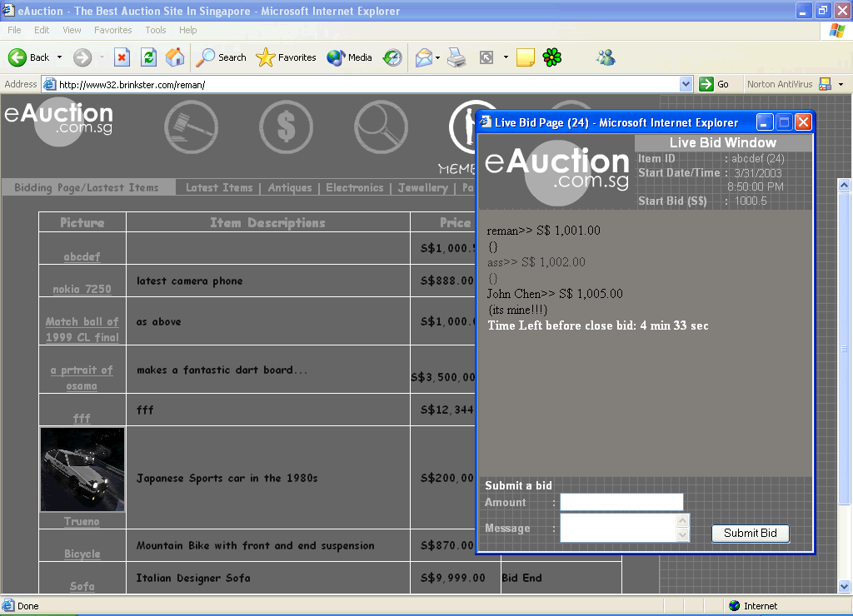Click the Amount input field
This screenshot has height=616, width=853.
pyautogui.click(x=621, y=502)
